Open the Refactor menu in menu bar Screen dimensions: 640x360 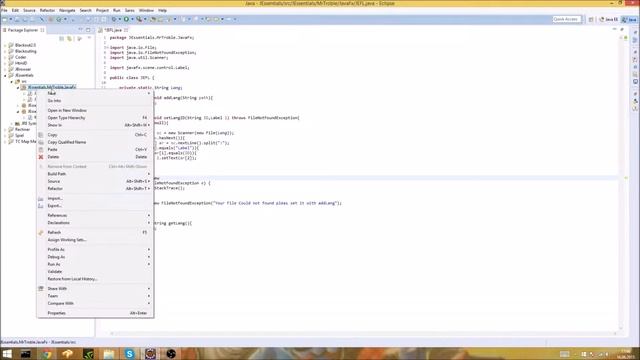47,10
